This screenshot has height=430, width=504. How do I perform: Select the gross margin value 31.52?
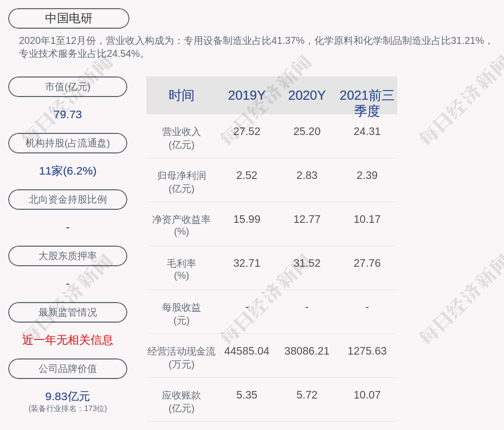pyautogui.click(x=307, y=263)
